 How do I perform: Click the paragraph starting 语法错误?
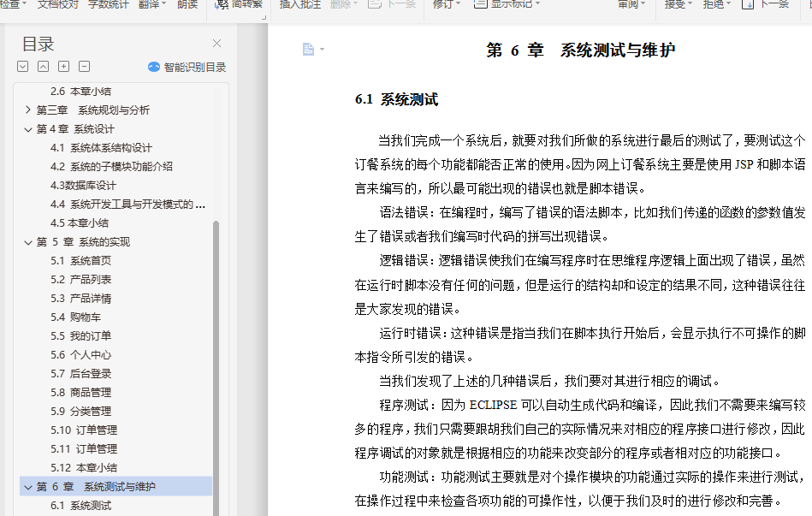pyautogui.click(x=580, y=224)
